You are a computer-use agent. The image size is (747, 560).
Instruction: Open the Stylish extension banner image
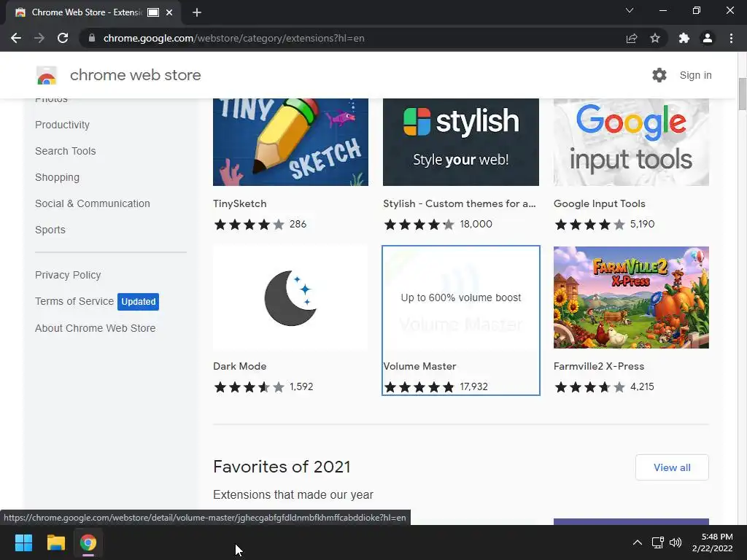click(461, 142)
